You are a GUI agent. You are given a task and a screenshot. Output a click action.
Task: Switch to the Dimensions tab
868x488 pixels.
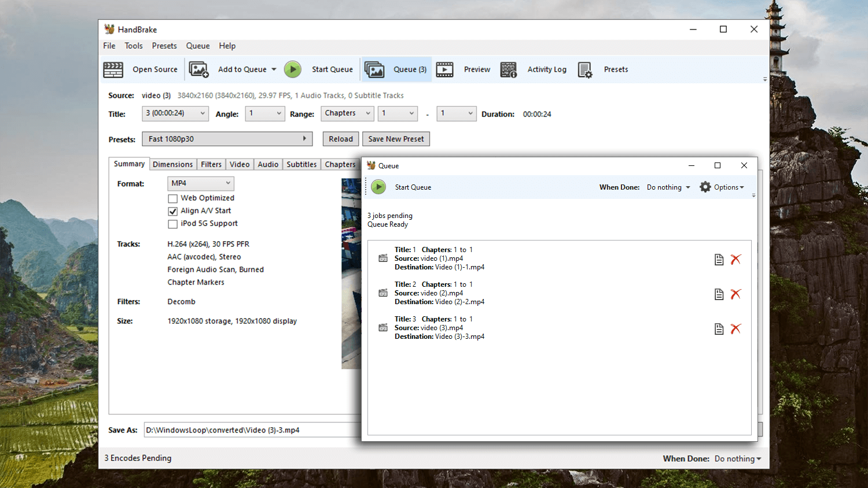(173, 165)
